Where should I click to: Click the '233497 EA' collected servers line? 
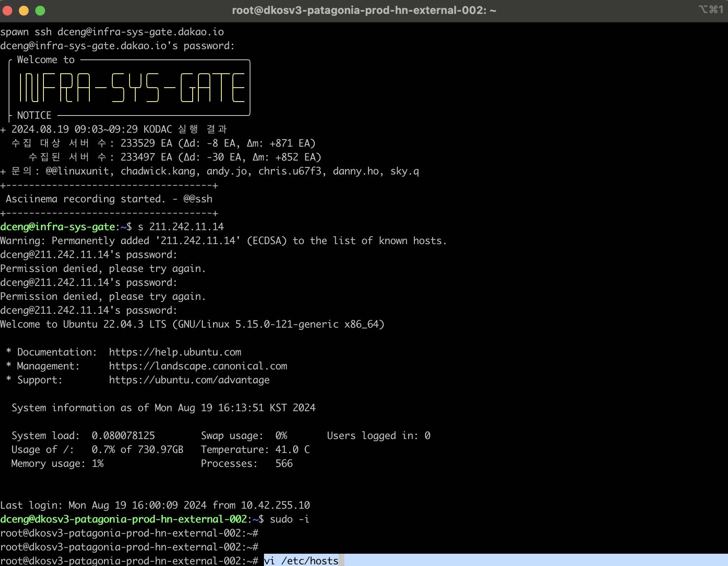(175, 157)
